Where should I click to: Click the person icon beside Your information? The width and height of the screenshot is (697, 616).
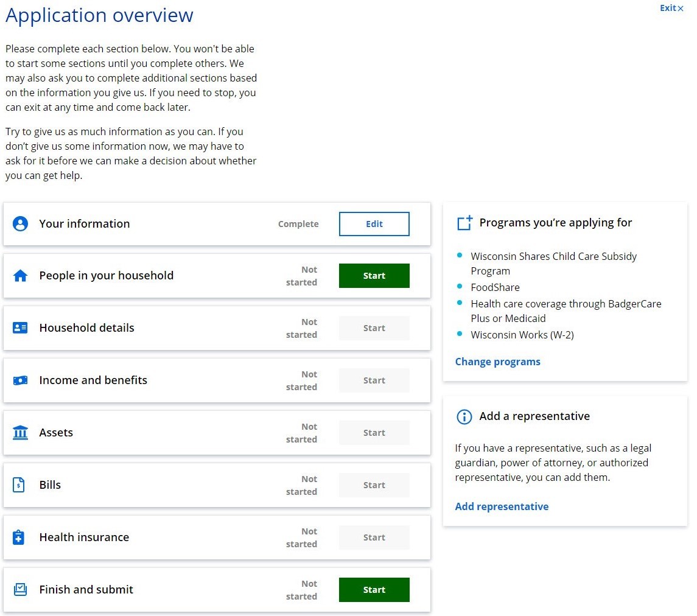coord(20,224)
